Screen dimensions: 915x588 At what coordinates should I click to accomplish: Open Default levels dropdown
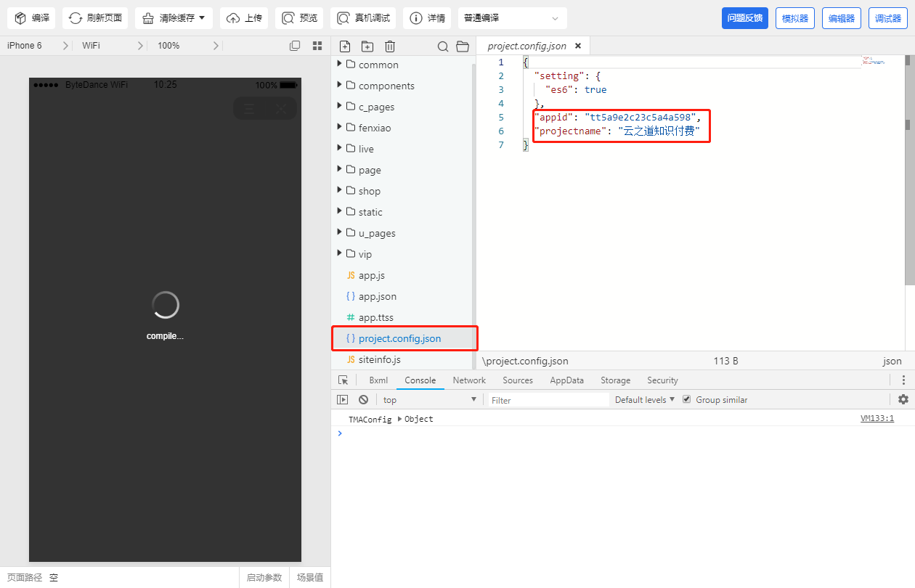click(x=645, y=400)
